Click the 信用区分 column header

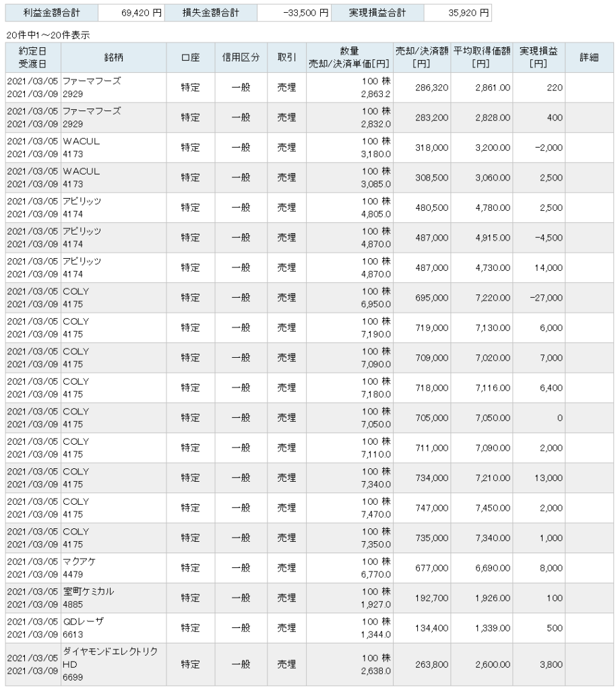(241, 57)
